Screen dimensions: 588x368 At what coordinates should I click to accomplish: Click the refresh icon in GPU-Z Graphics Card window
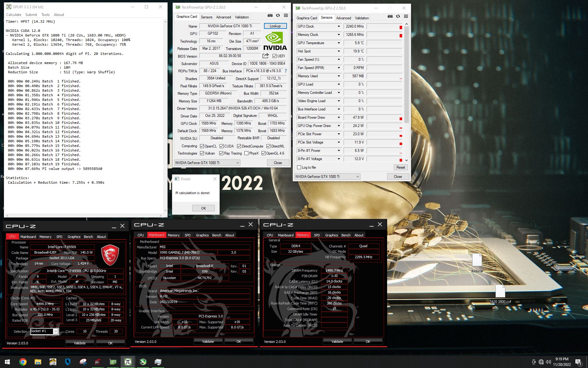click(x=278, y=15)
